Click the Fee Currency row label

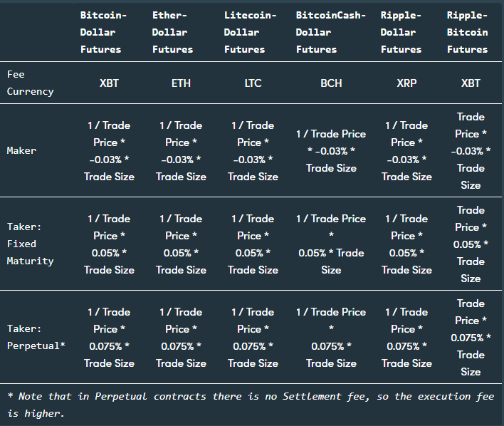[30, 83]
